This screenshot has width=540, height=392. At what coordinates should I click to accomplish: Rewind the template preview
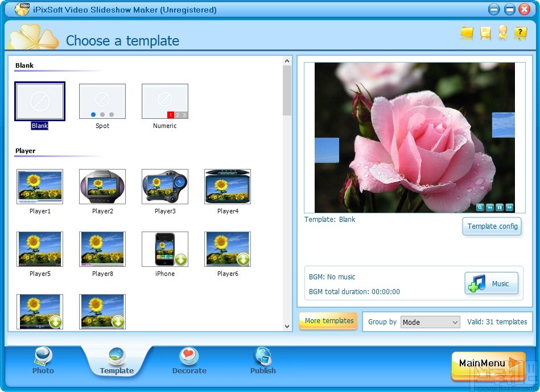click(x=490, y=207)
